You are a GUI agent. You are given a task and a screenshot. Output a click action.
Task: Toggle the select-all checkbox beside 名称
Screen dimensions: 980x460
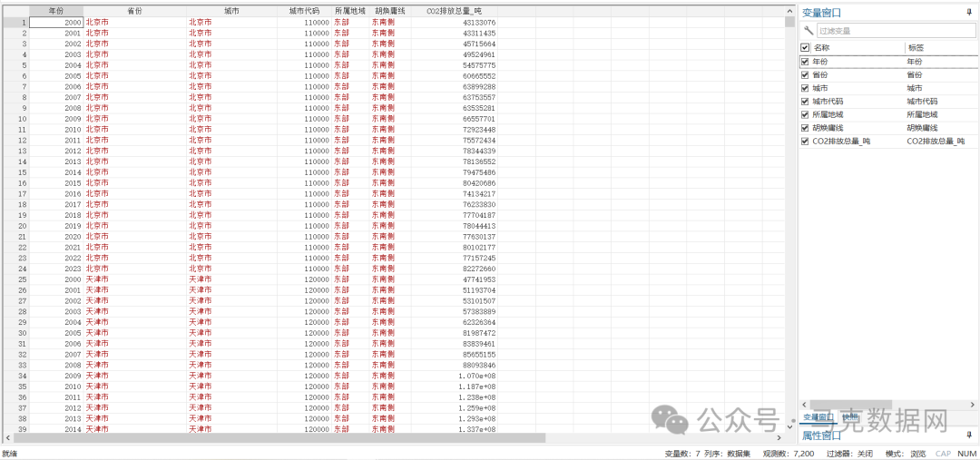click(805, 47)
